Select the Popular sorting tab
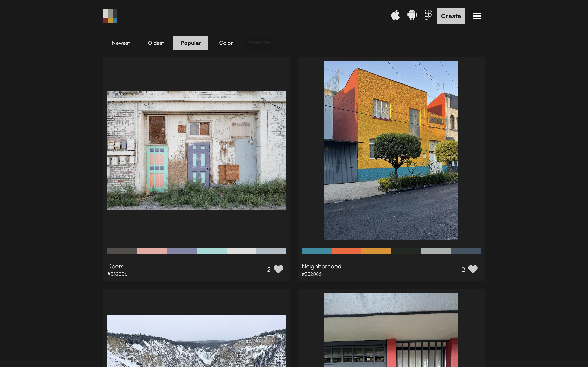The height and width of the screenshot is (367, 588). pyautogui.click(x=191, y=43)
